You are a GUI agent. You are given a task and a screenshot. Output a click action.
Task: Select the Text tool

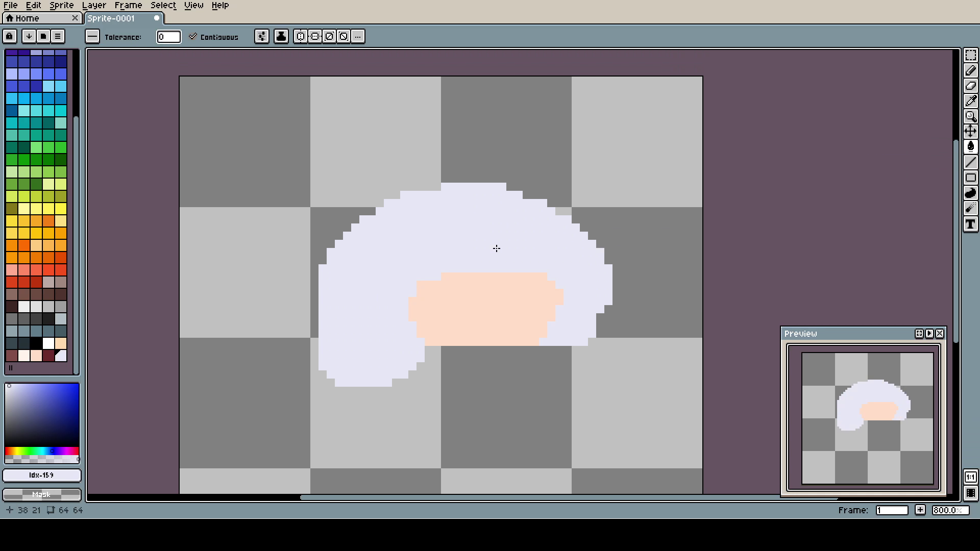click(970, 224)
